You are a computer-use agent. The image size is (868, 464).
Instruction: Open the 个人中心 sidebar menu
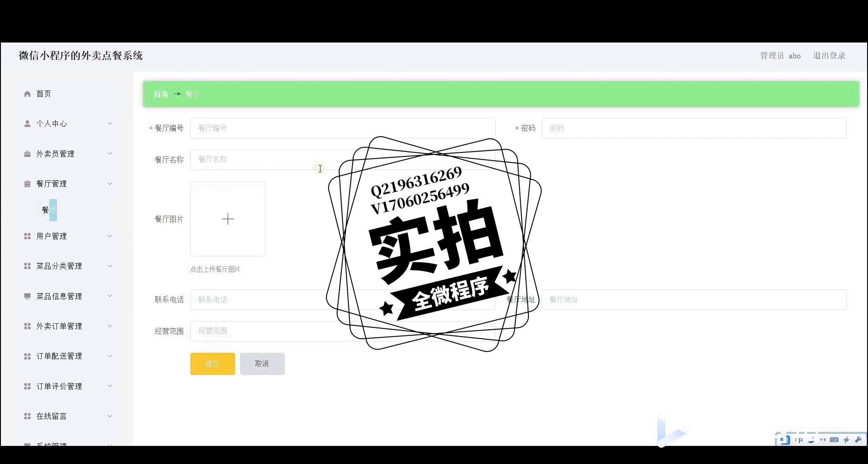[68, 123]
